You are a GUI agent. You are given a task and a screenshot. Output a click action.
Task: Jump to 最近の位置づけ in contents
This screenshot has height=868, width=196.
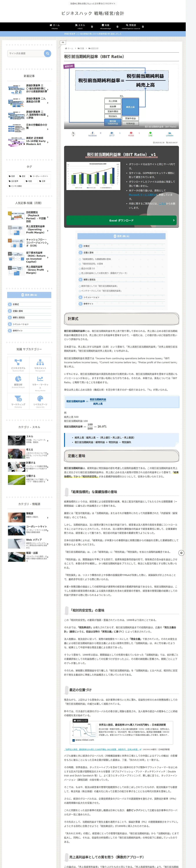[88, 269]
